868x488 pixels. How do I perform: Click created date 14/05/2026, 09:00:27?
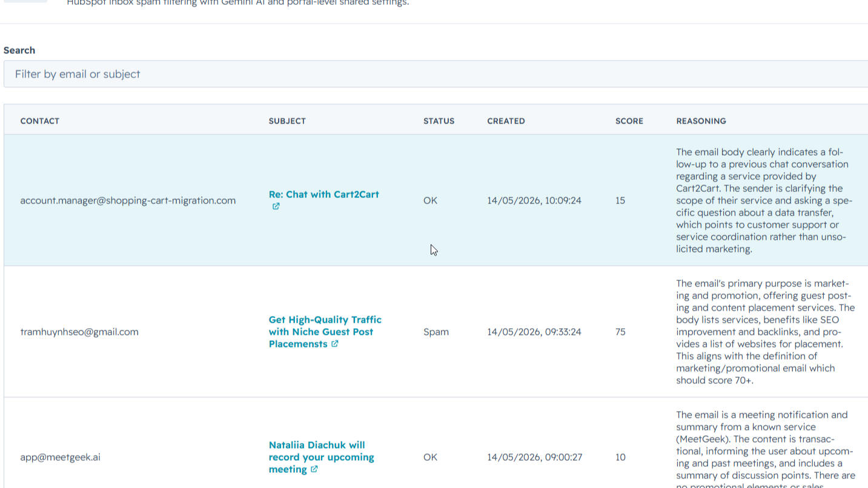535,457
